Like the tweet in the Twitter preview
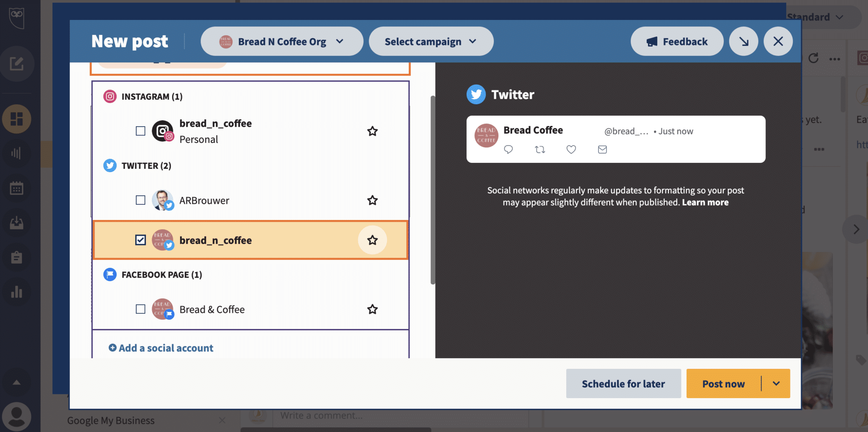 tap(570, 149)
